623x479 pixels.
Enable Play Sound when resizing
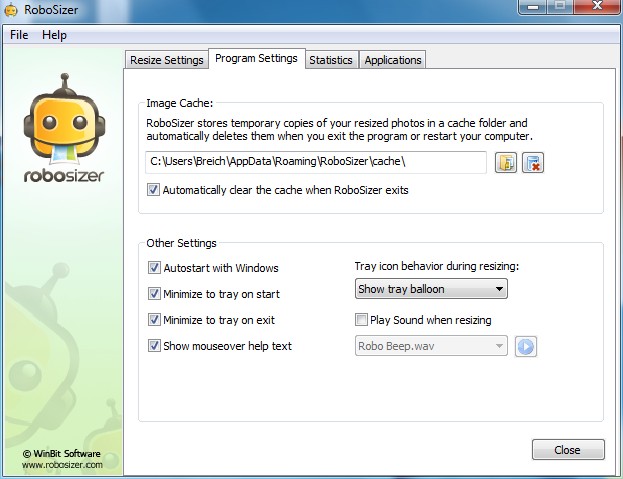[x=361, y=320]
